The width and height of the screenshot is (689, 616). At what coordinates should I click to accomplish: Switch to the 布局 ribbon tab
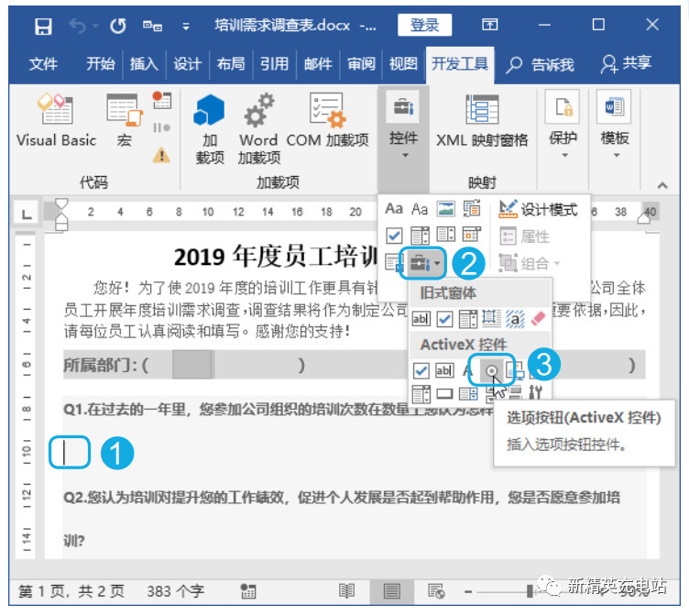point(231,64)
